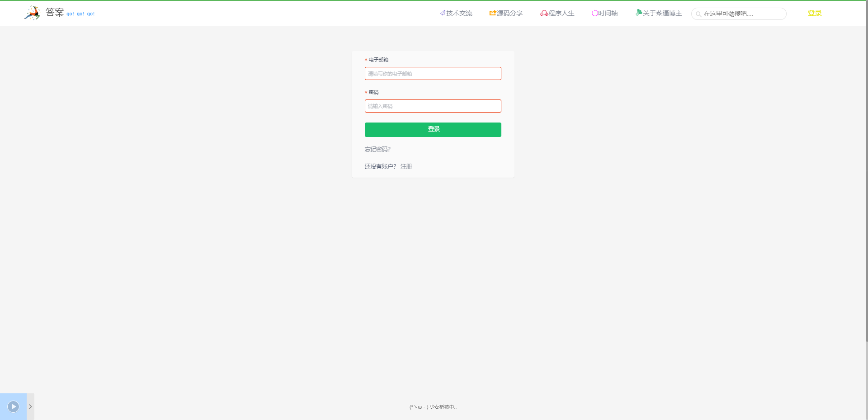This screenshot has height=420, width=868.
Task: Click the 少女祈祷中 footer text
Action: (433, 407)
